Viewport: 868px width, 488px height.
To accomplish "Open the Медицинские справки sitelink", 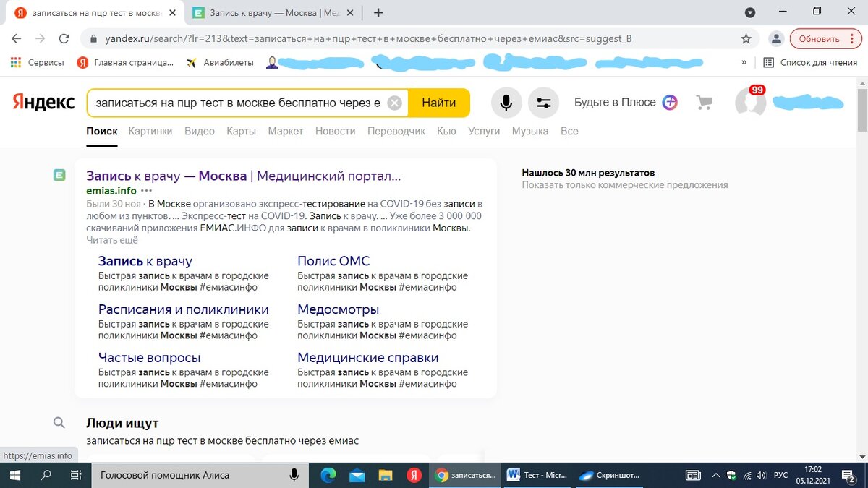I will click(x=368, y=358).
